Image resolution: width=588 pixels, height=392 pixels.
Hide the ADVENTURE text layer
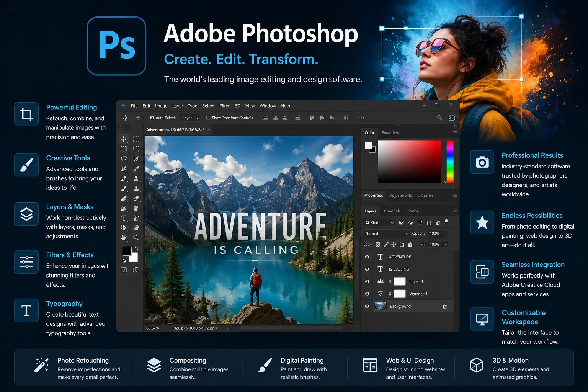367,257
